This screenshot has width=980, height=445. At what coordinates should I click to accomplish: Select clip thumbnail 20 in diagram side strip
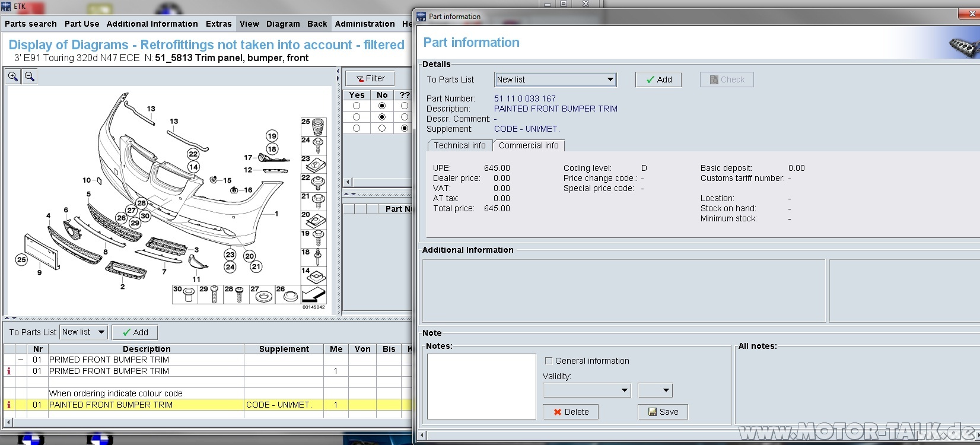[x=314, y=220]
